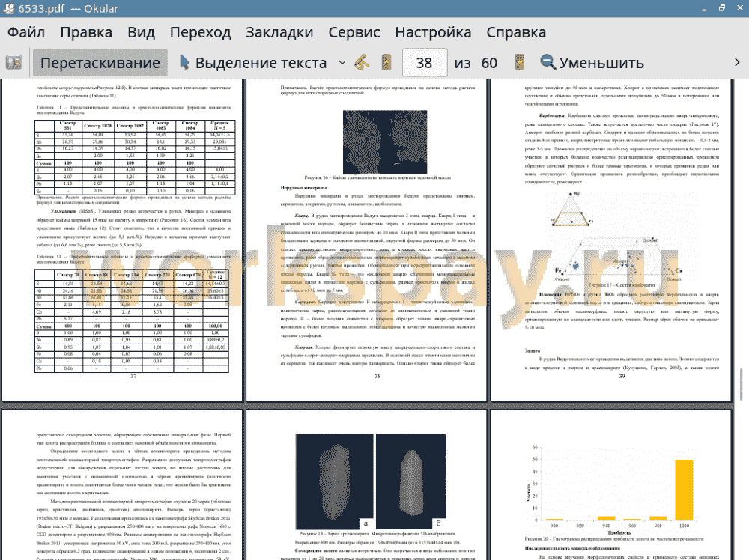Open the Сервис menu
749x560 pixels.
(354, 32)
